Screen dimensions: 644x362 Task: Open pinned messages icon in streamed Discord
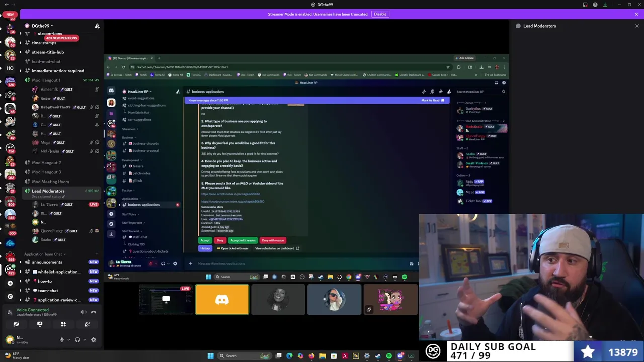point(440,92)
